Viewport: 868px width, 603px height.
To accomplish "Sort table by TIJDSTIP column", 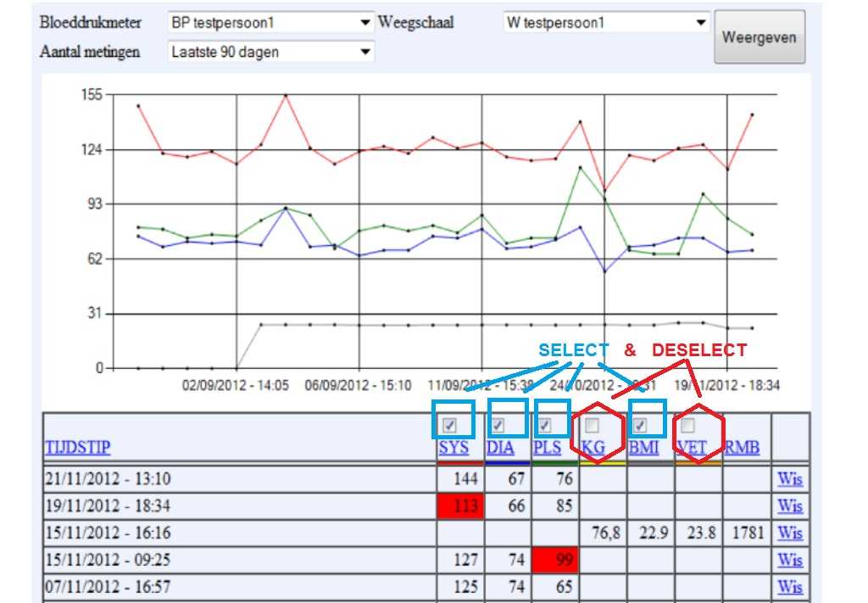I will click(77, 448).
